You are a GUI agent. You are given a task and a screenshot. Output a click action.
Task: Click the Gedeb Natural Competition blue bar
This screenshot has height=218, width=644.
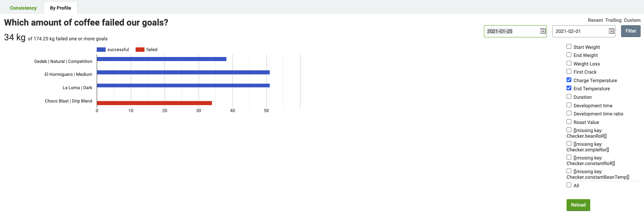[162, 59]
